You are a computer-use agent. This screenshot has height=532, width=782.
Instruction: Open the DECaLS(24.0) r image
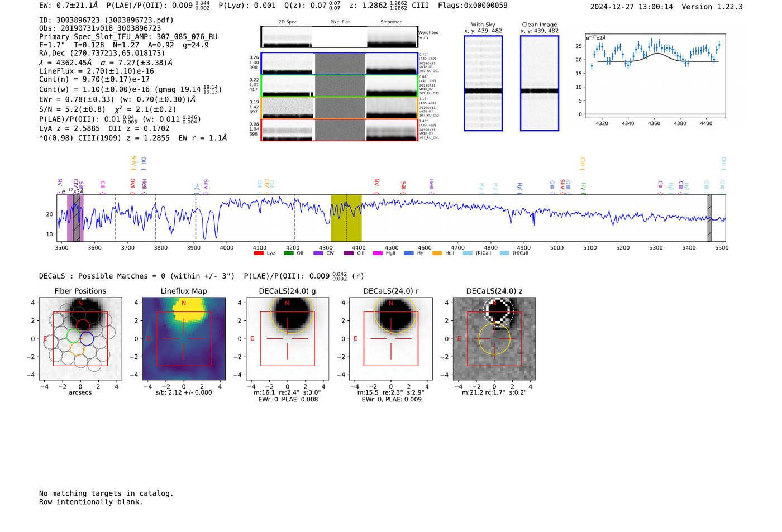coord(390,338)
